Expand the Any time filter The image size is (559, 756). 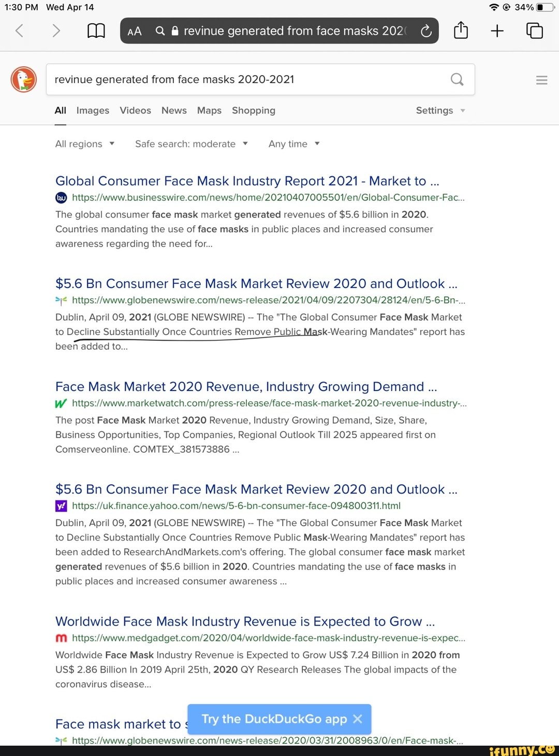[x=294, y=144]
